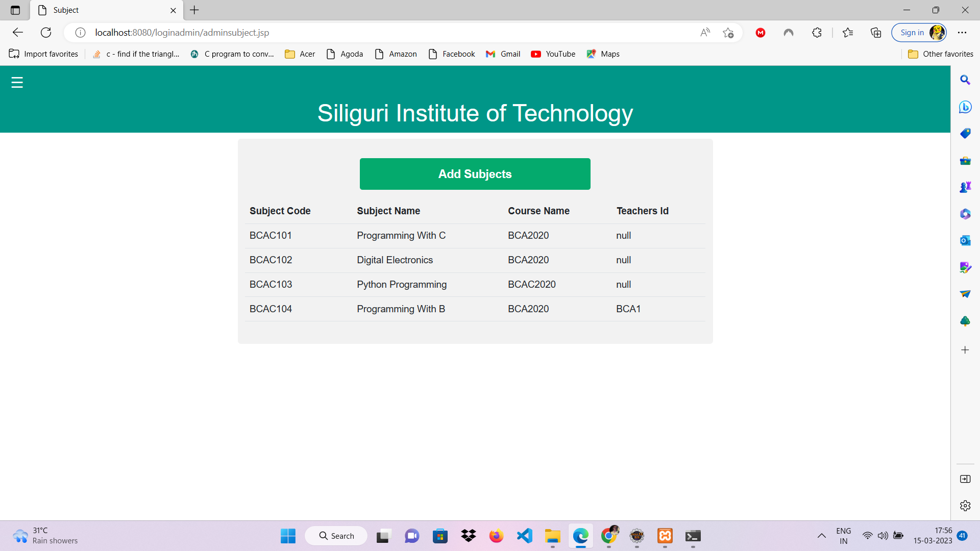
Task: Toggle read aloud in the address bar
Action: tap(705, 32)
